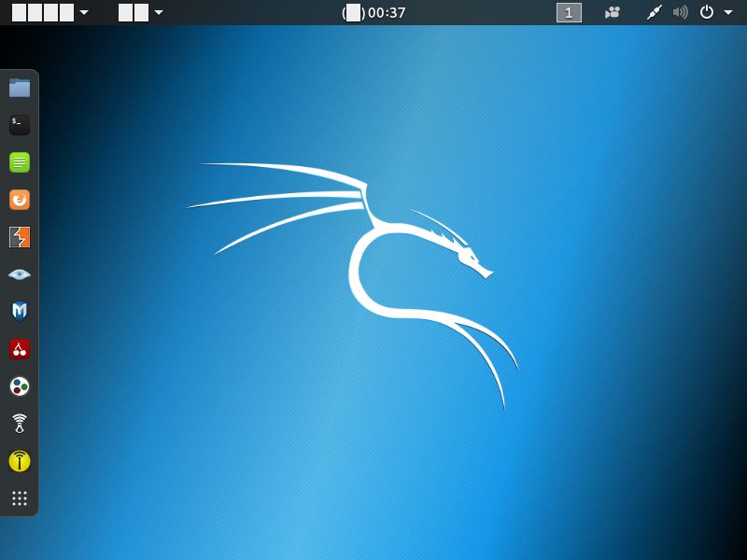Launch the orange Firefox browser icon
747x560 pixels.
coord(20,200)
